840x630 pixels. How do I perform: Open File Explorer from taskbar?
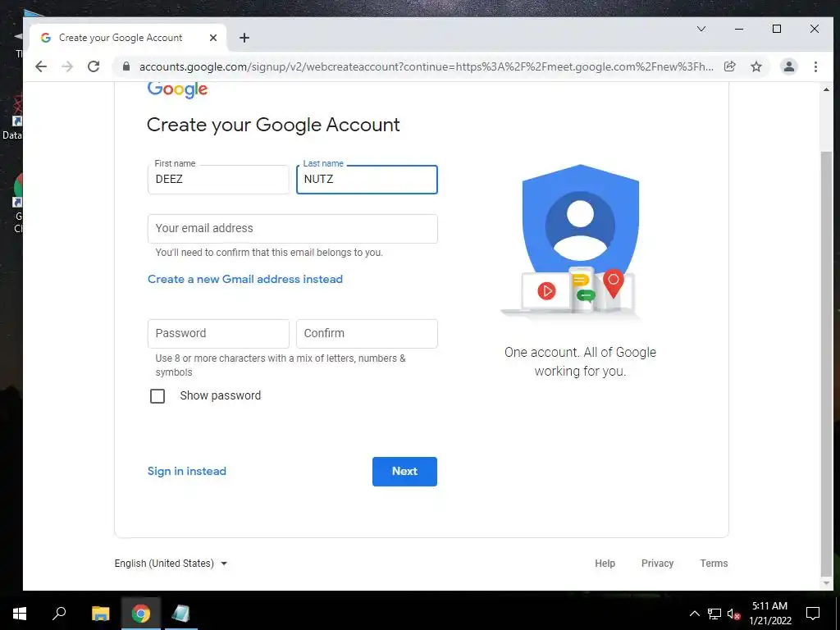[x=100, y=613]
